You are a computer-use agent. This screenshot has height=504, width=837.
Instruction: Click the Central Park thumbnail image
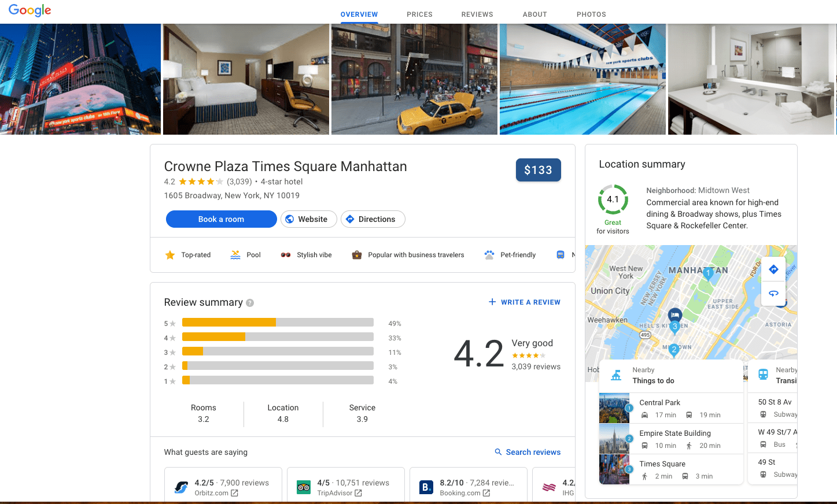tap(614, 408)
